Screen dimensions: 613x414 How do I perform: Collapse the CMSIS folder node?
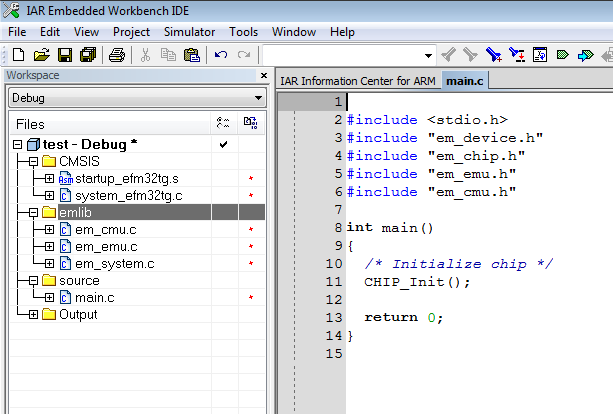(33, 161)
